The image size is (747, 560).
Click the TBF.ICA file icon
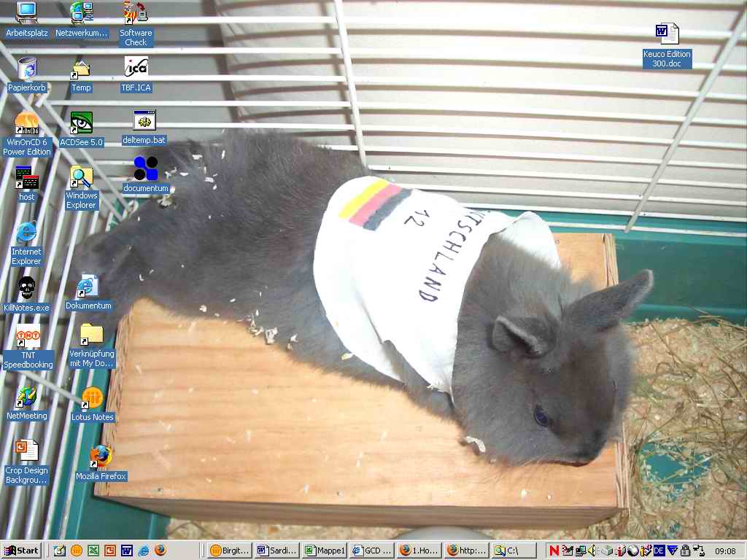point(136,68)
